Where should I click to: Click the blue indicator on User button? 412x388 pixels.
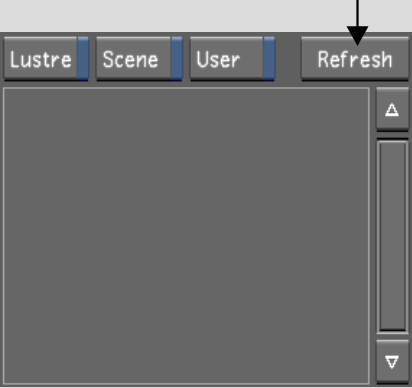(x=269, y=59)
